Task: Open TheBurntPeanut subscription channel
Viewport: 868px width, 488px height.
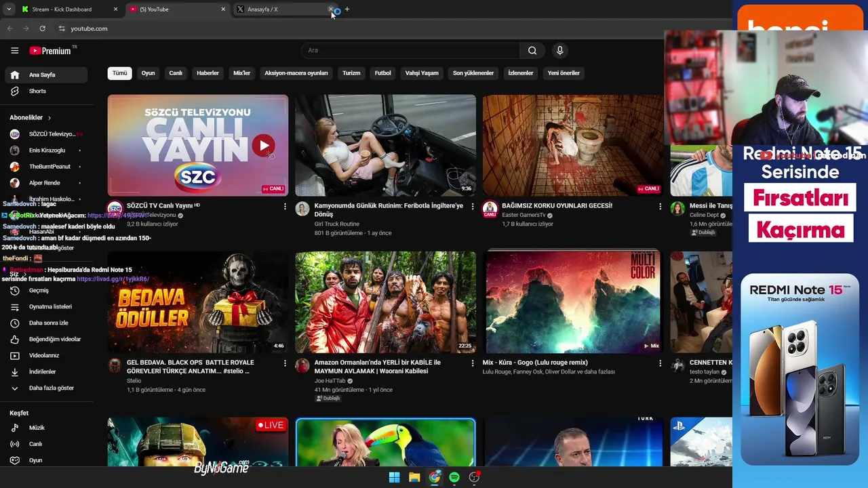Action: pos(46,167)
